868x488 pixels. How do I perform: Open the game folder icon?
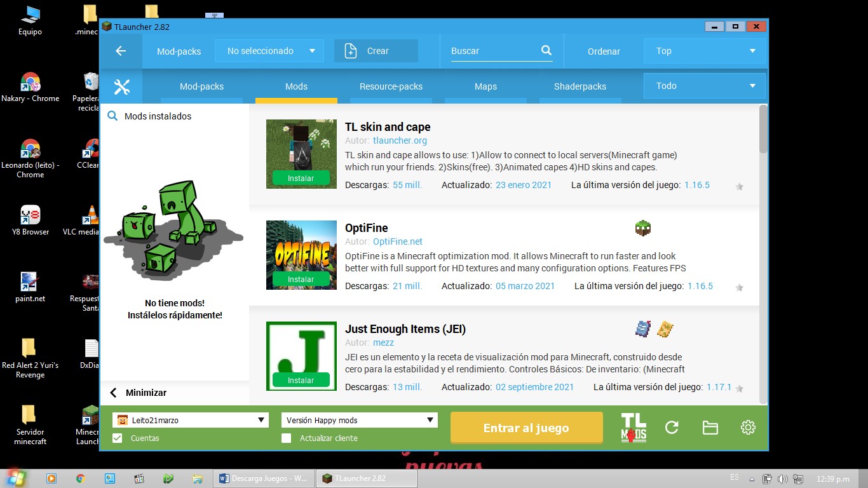[710, 428]
